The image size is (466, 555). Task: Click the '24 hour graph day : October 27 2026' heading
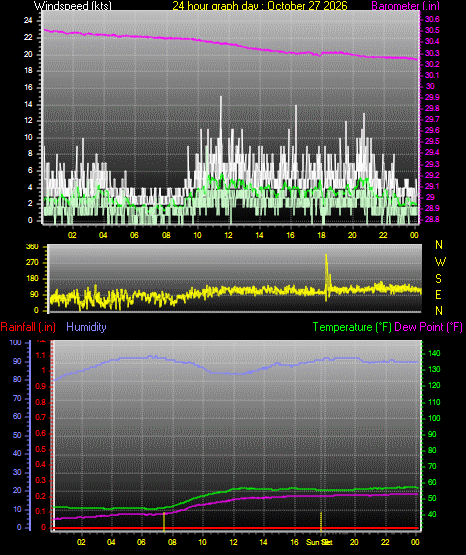[x=260, y=5]
